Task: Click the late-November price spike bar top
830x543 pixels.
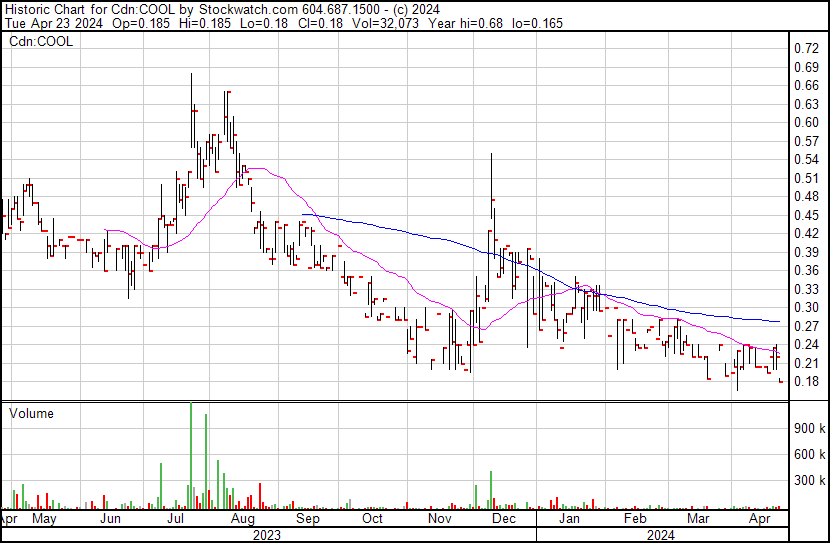Action: click(x=491, y=155)
